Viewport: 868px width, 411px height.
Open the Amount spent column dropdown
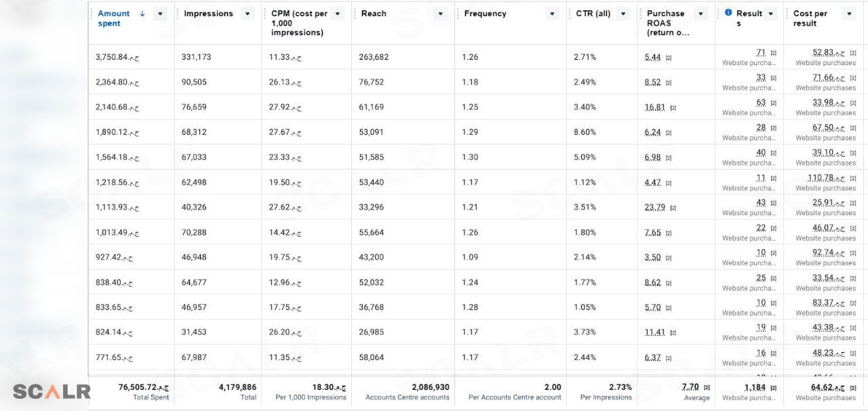[x=159, y=14]
